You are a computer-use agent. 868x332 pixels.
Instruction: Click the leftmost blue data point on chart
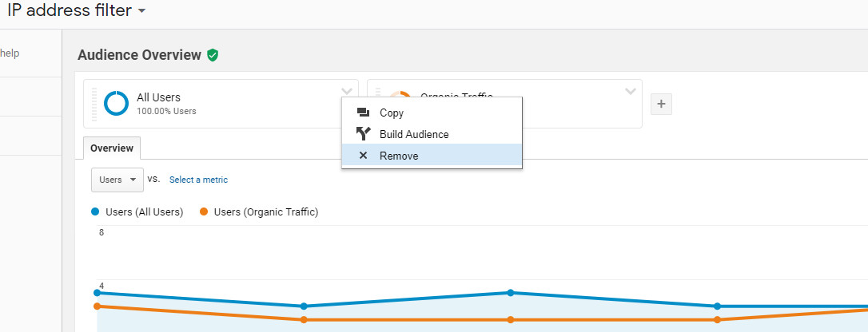click(98, 293)
